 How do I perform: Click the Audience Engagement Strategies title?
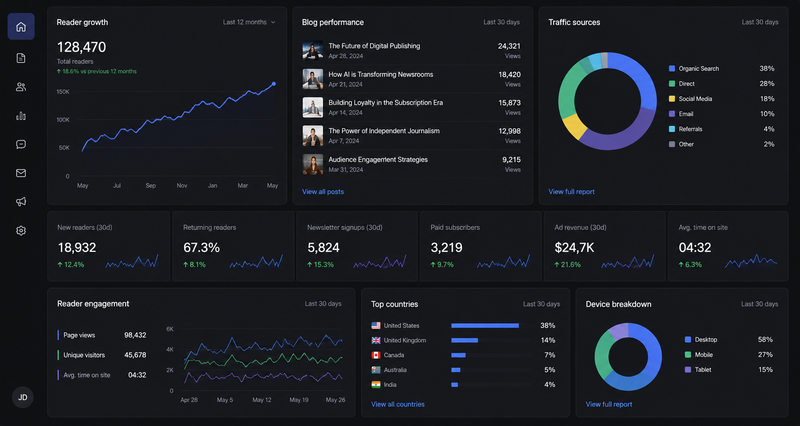pos(378,160)
